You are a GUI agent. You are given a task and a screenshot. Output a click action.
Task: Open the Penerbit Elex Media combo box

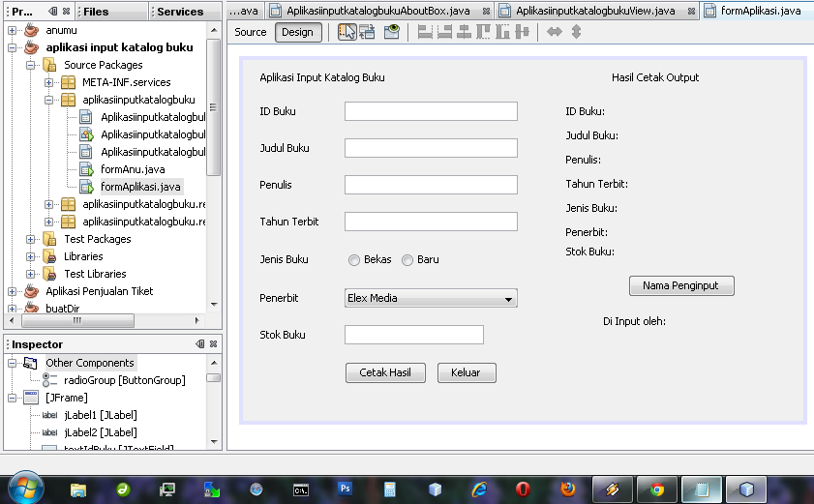tap(431, 298)
